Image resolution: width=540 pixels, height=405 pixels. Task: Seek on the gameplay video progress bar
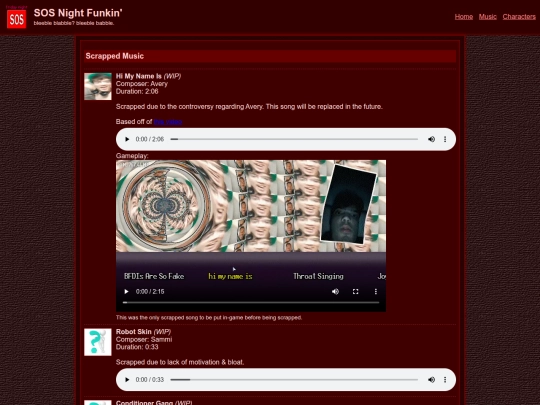click(251, 302)
